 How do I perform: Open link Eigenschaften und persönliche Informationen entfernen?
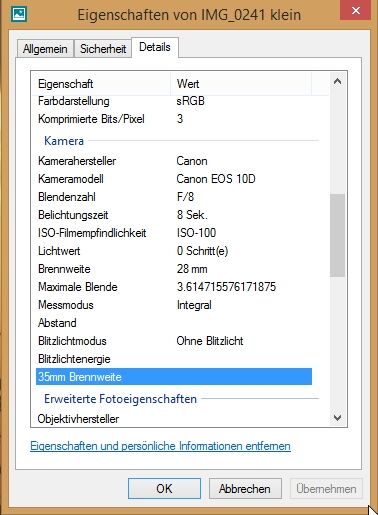160,446
